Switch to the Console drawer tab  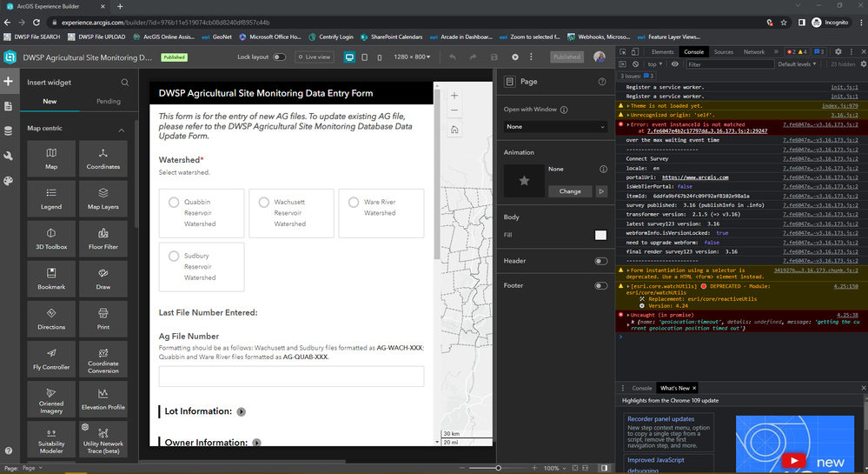point(641,388)
